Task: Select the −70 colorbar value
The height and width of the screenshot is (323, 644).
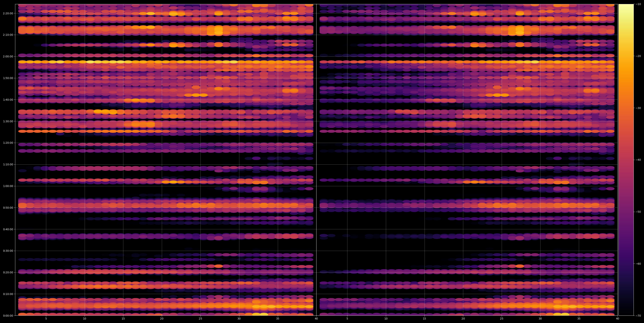Action: pos(638,315)
